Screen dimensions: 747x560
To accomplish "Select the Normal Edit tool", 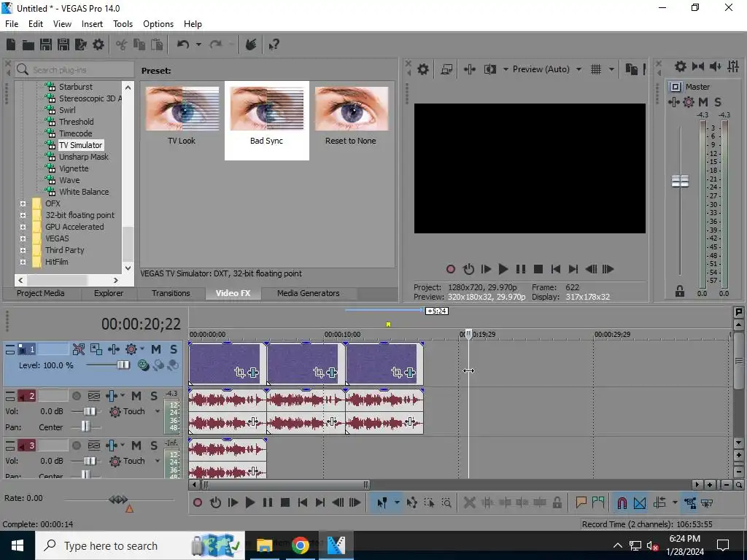I will click(x=382, y=502).
